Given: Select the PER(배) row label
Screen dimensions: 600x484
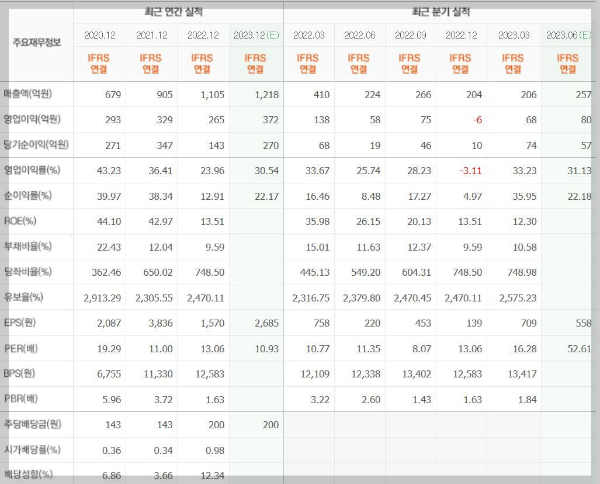Looking at the screenshot, I should pyautogui.click(x=21, y=349).
